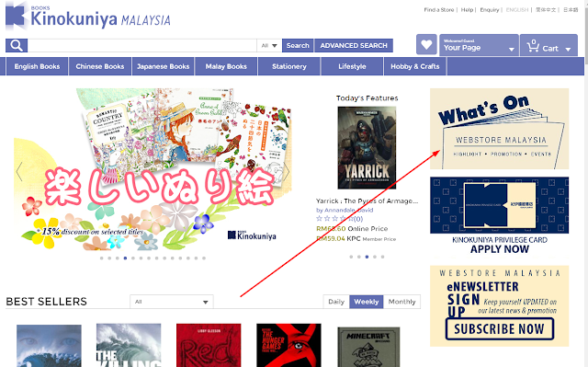Open the Yarrick : The Pyres of Armageddon title

coord(367,201)
